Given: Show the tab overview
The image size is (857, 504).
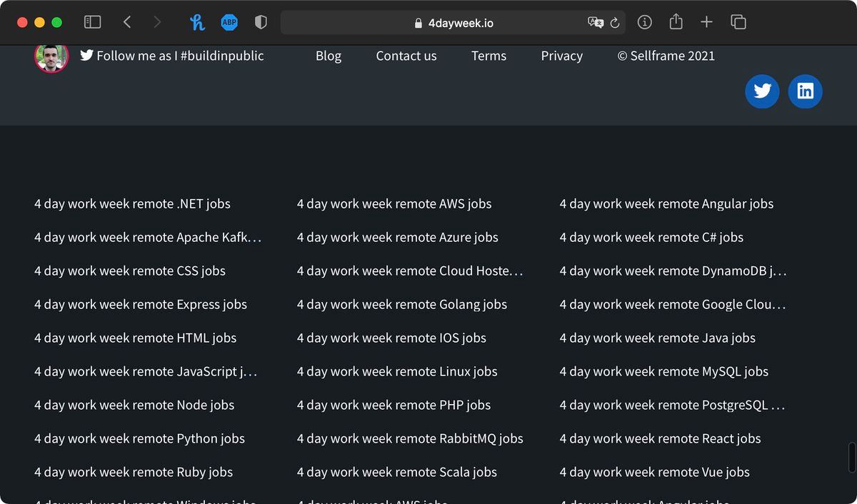Looking at the screenshot, I should point(738,22).
